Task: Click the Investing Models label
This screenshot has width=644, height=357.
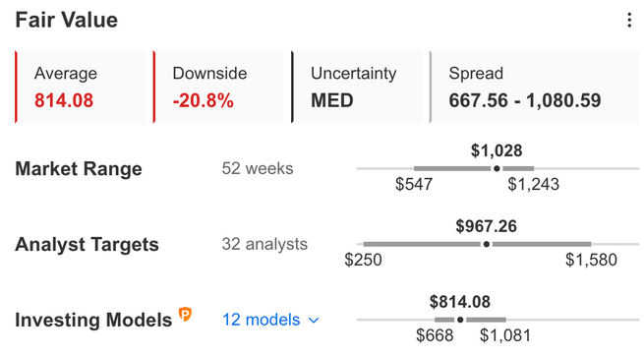Action: (93, 320)
